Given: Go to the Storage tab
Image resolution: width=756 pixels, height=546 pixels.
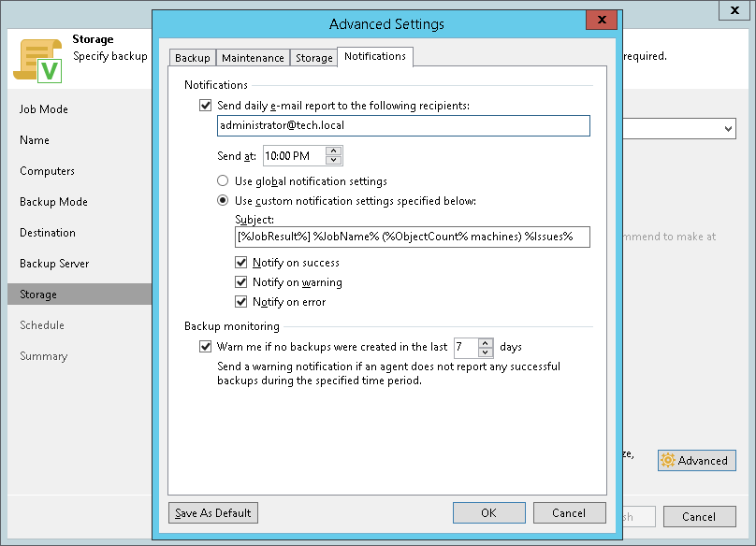Looking at the screenshot, I should 313,58.
